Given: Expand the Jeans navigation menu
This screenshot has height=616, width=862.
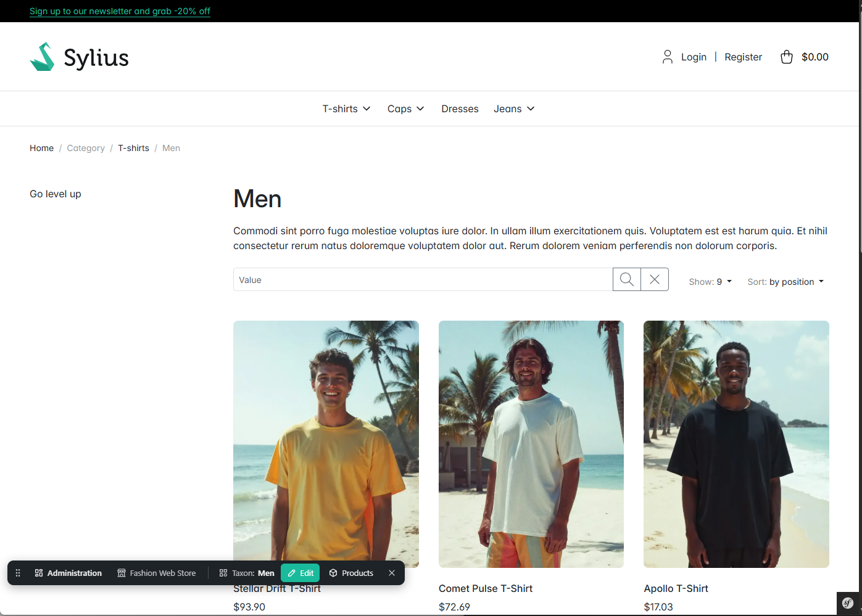Looking at the screenshot, I should point(514,109).
